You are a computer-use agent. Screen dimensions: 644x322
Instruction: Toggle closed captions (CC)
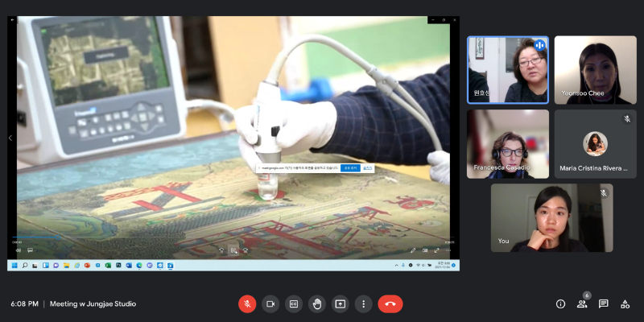[294, 304]
